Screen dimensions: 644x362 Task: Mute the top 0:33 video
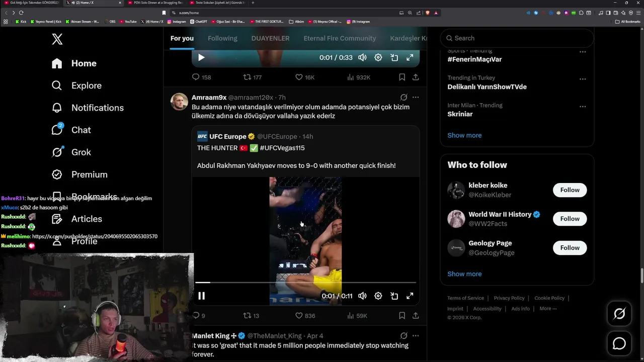362,57
